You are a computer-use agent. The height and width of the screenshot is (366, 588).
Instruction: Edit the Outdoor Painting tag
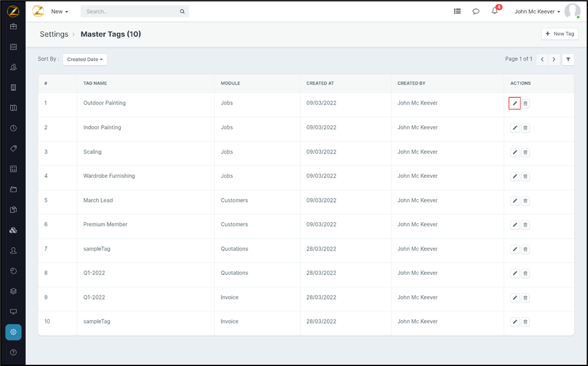coord(515,104)
